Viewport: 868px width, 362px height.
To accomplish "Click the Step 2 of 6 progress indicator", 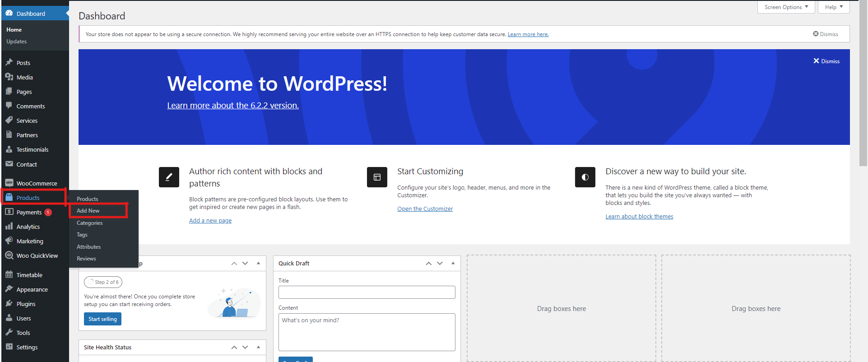I will (x=103, y=282).
